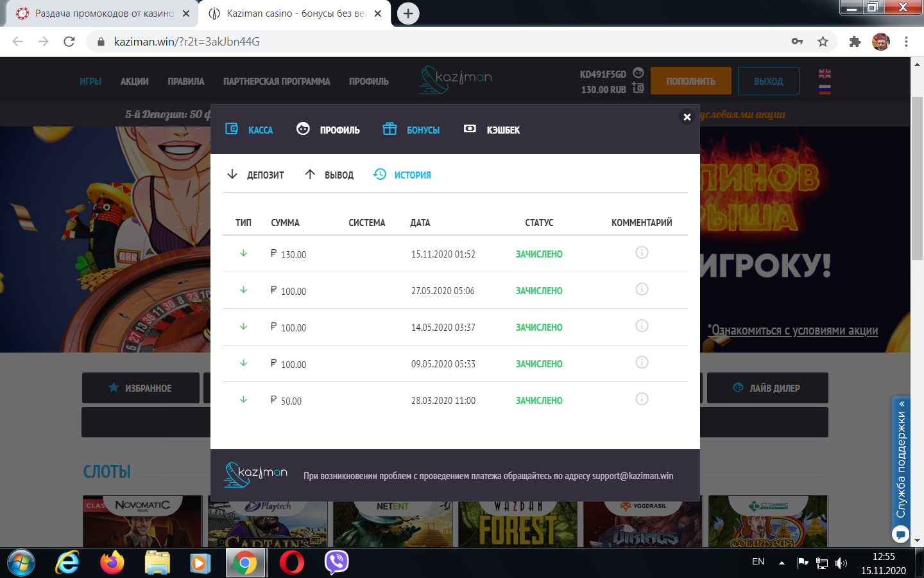Switch site language to Russian flag
The image size is (924, 578).
[825, 89]
